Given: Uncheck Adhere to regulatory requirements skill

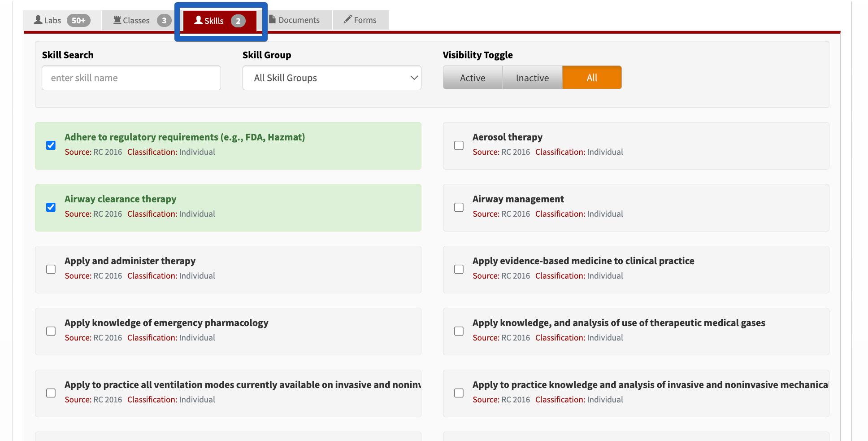Looking at the screenshot, I should [x=51, y=145].
